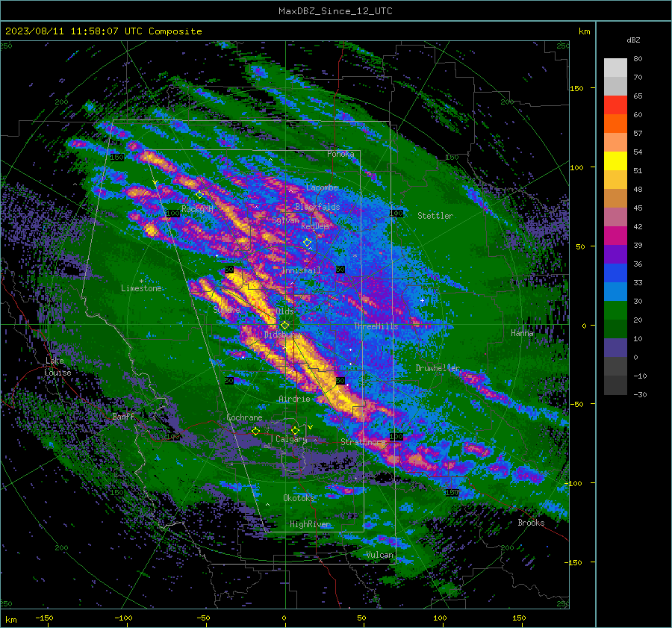Click the legend value 80
This screenshot has height=628, width=672.
(x=638, y=59)
